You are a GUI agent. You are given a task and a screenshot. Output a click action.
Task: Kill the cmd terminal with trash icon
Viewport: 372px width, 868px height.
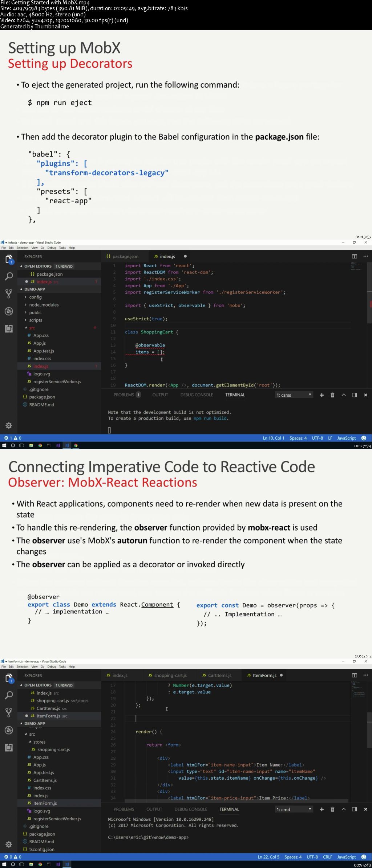tap(332, 809)
